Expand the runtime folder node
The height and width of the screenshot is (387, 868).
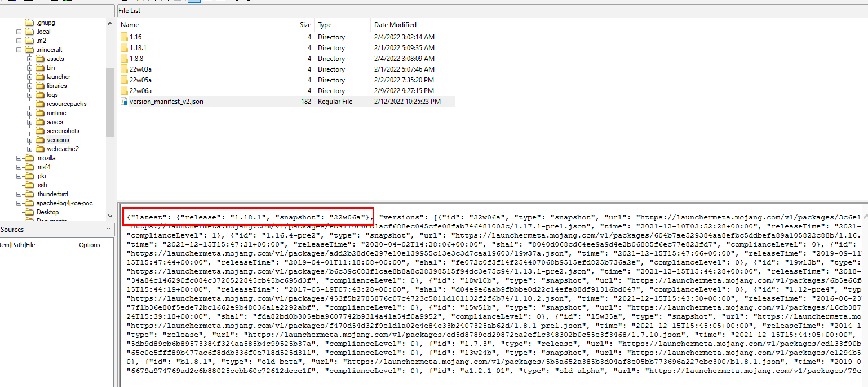30,113
